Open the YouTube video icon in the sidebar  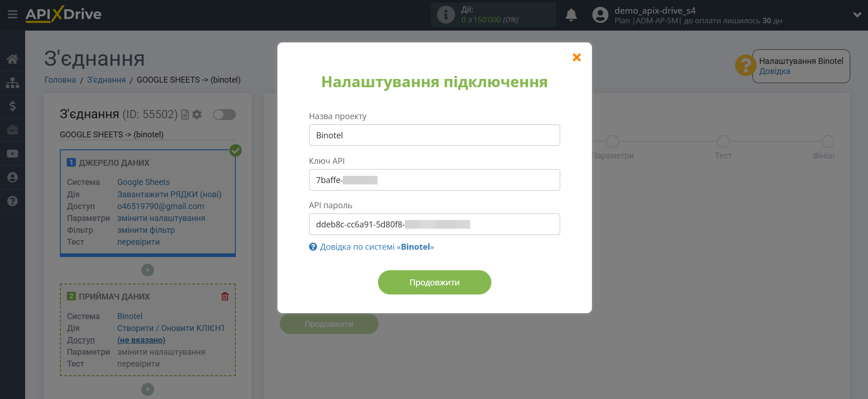click(12, 154)
